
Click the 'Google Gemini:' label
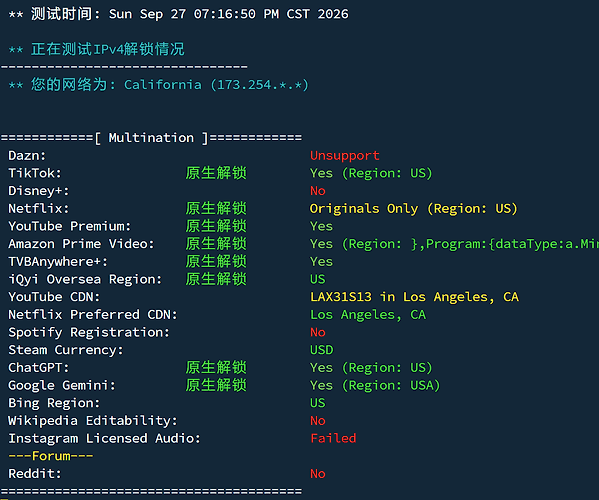point(62,385)
